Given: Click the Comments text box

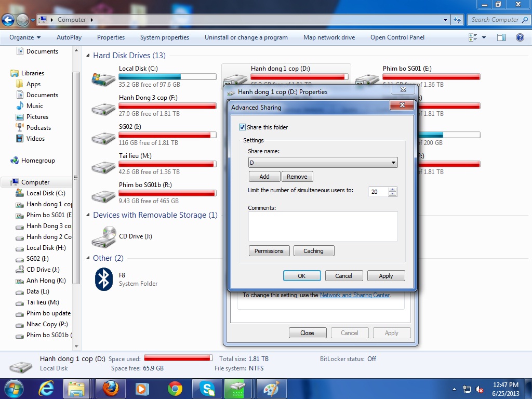Looking at the screenshot, I should tap(323, 226).
